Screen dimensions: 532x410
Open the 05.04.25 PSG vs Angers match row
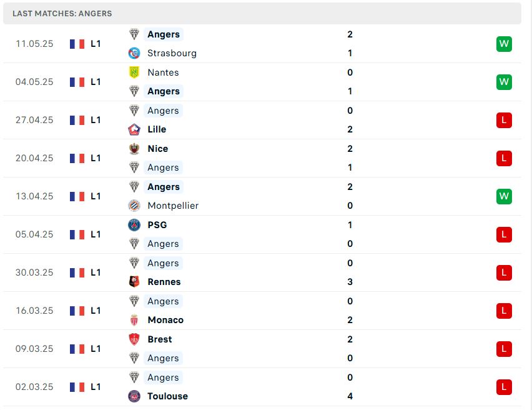pos(262,234)
